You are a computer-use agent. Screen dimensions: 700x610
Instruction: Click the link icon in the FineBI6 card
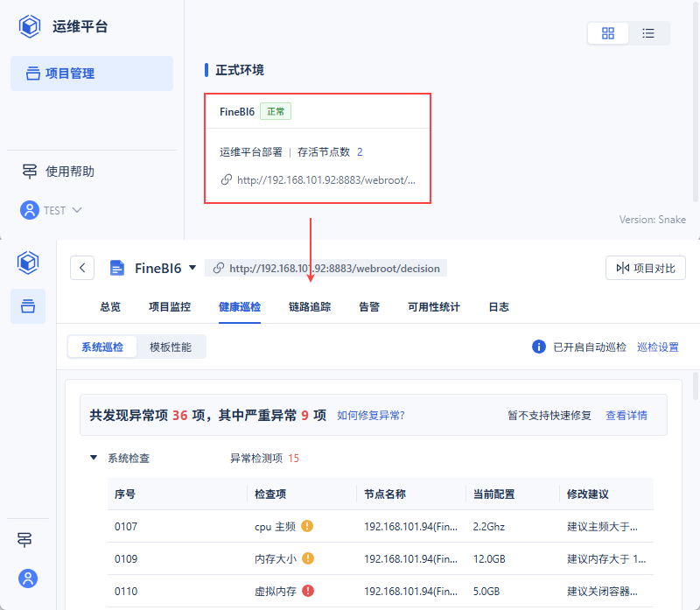click(227, 179)
